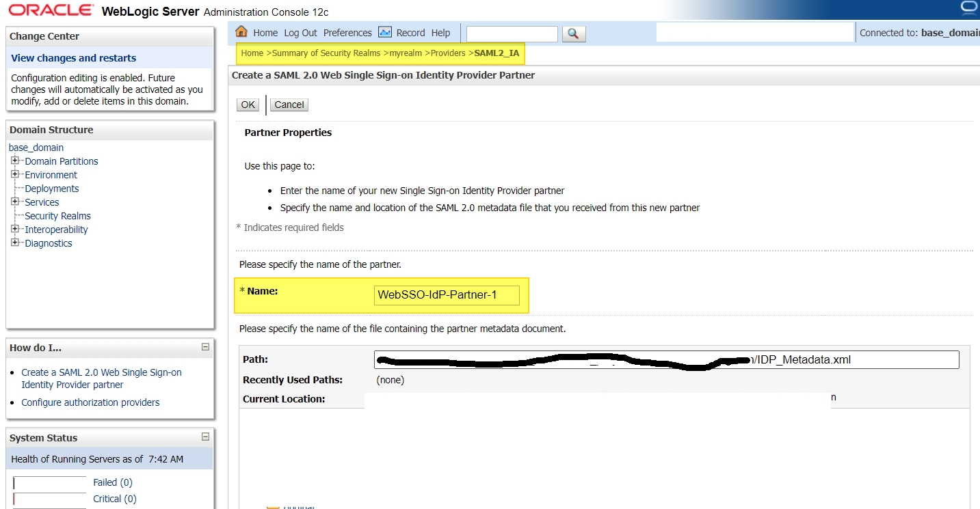
Task: Click the Recently Used Paths label
Action: (293, 380)
